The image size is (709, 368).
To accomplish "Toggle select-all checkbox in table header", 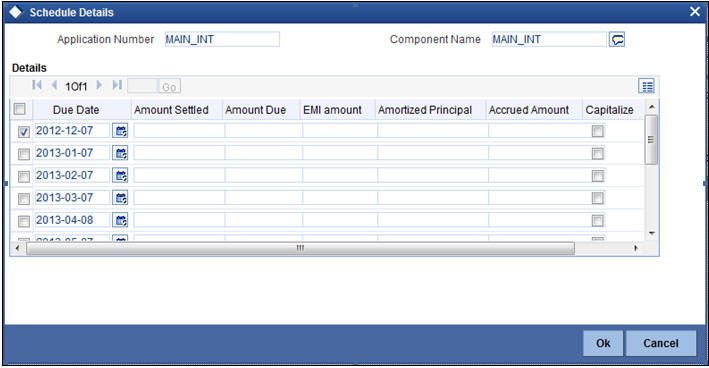I will [x=19, y=109].
